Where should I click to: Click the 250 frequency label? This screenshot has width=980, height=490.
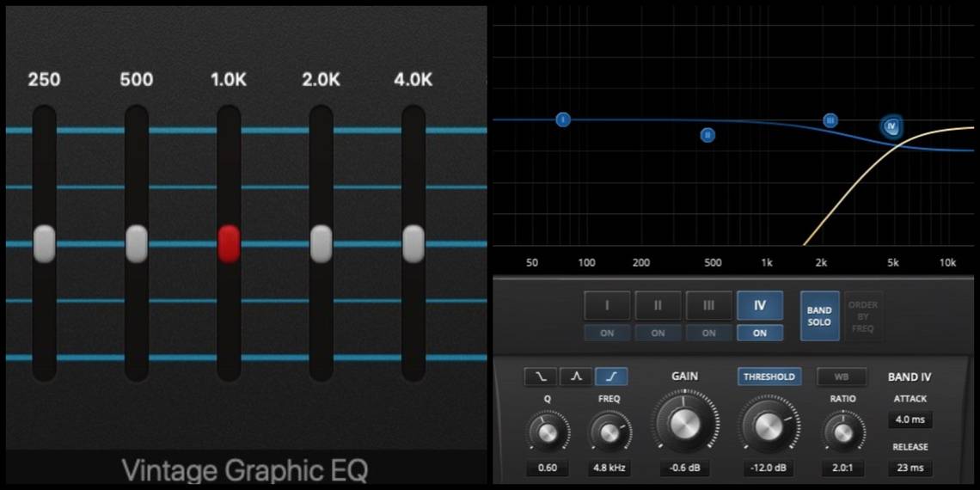[x=45, y=80]
